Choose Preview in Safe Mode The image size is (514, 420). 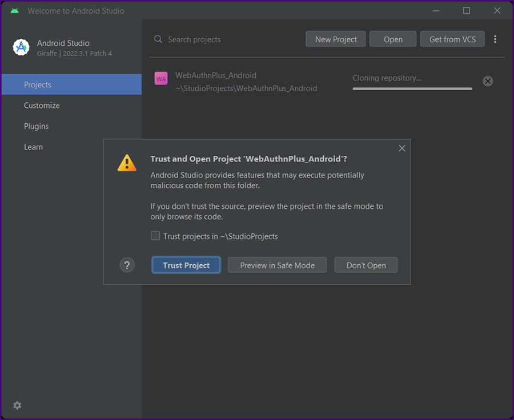coord(278,265)
